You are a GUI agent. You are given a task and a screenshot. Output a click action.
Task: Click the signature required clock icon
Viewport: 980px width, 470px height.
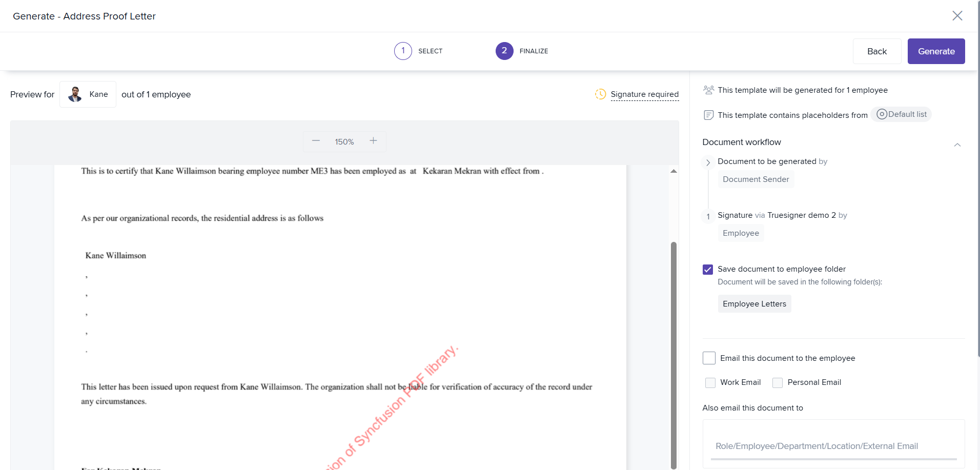[x=600, y=94]
